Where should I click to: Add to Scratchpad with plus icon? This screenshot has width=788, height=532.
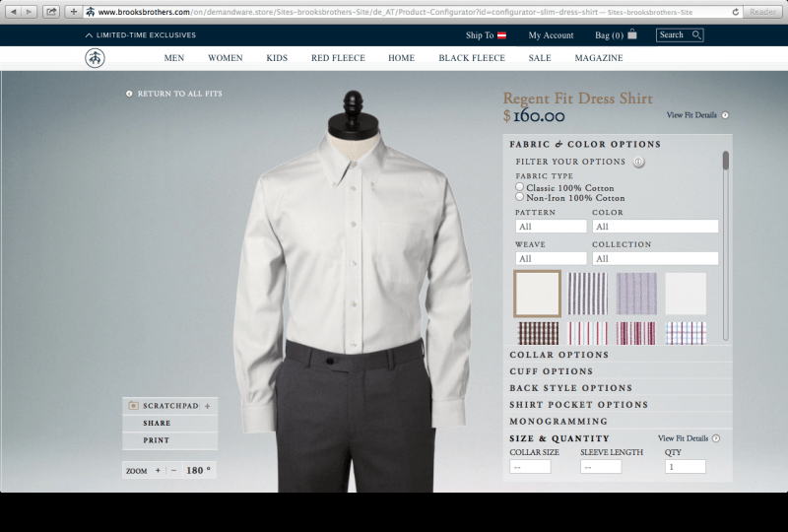coord(207,406)
